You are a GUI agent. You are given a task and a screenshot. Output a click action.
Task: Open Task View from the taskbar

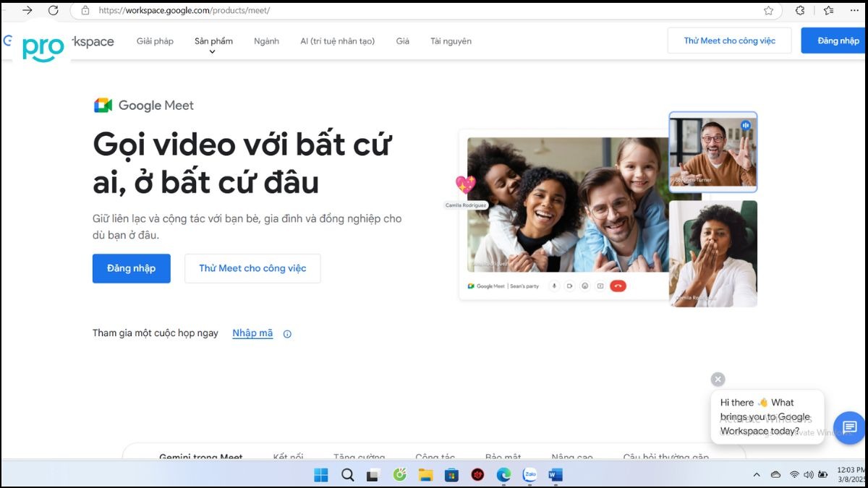click(x=373, y=475)
